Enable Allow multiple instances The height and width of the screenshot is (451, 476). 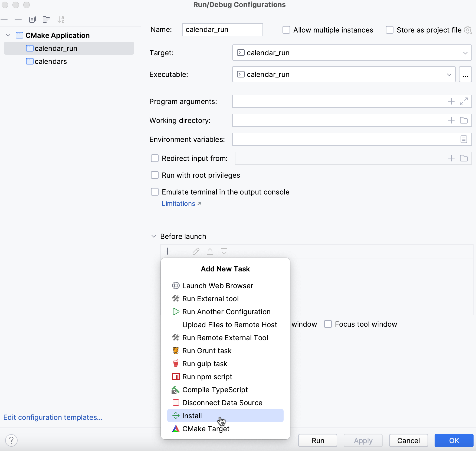tap(286, 30)
